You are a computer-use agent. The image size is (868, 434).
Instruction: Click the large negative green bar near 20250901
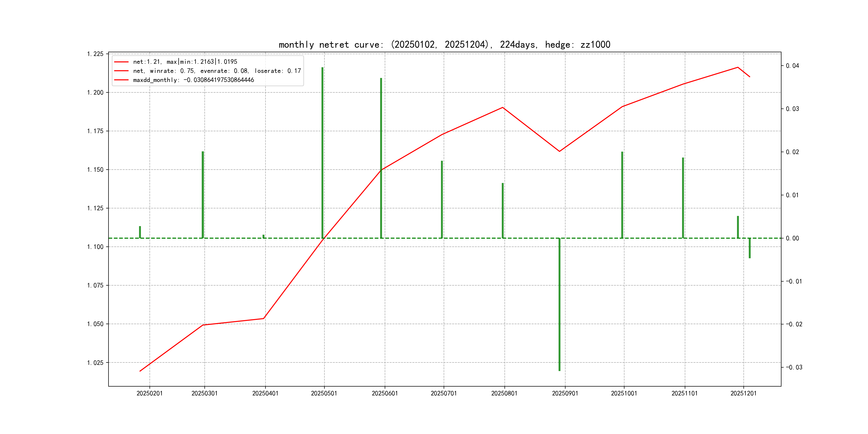[559, 303]
